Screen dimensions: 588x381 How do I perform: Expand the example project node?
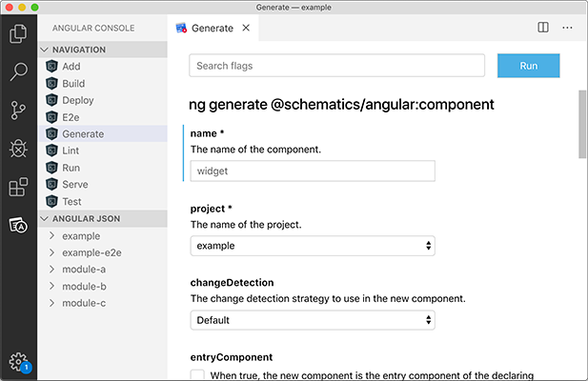[51, 235]
